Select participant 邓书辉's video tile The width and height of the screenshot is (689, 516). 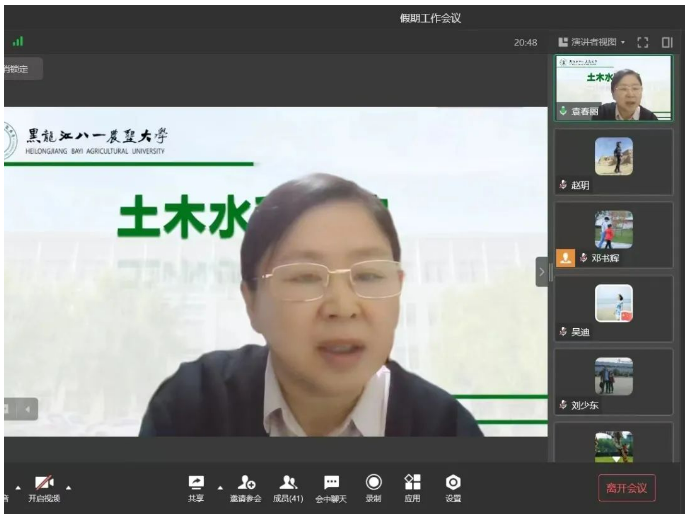click(613, 235)
